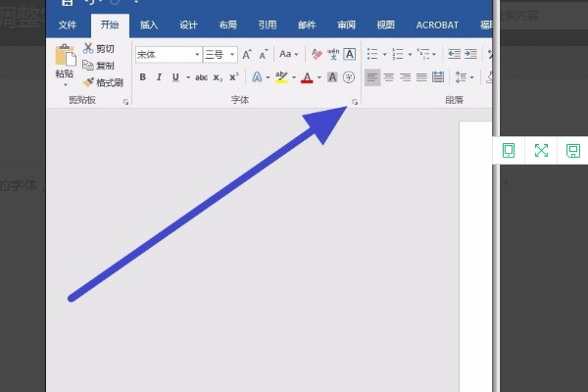Click the Paste (粘贴) button

[64, 63]
